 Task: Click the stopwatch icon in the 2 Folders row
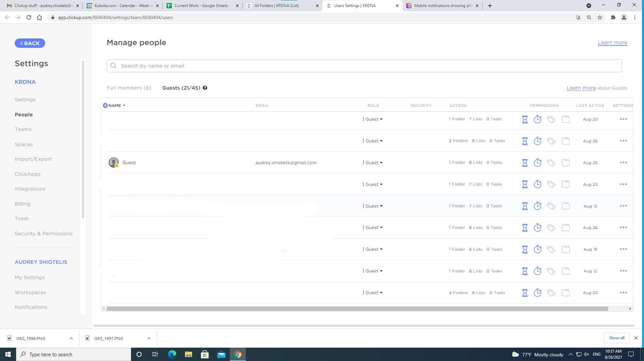click(537, 141)
